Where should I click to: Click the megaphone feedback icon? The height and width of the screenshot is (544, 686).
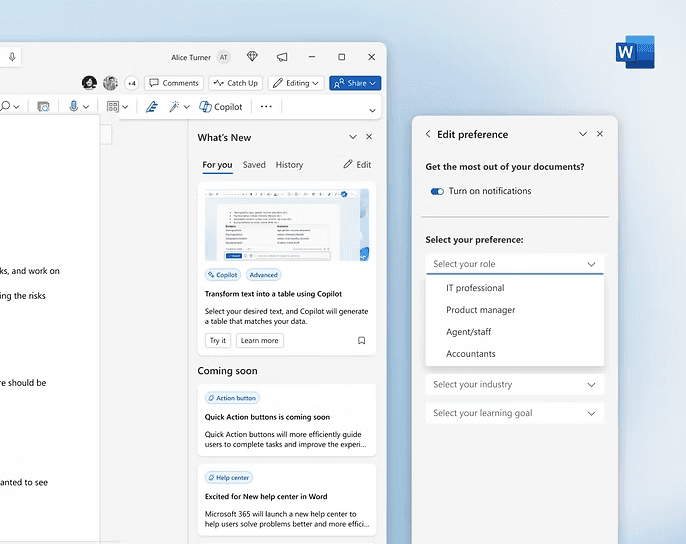coord(282,57)
